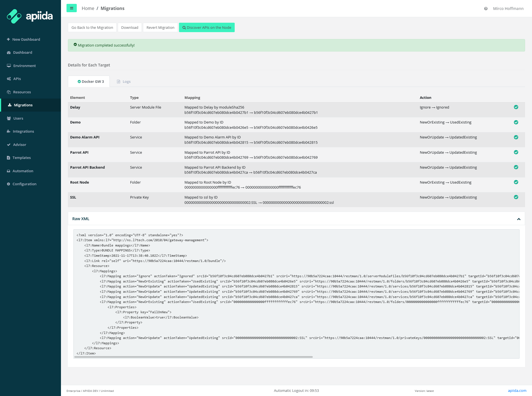532x396 pixels.
Task: Click Revert Migration button
Action: [x=160, y=27]
